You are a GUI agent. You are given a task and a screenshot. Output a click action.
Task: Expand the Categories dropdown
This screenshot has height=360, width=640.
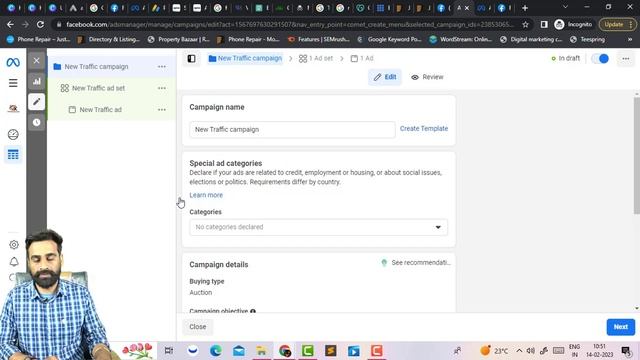(x=318, y=227)
